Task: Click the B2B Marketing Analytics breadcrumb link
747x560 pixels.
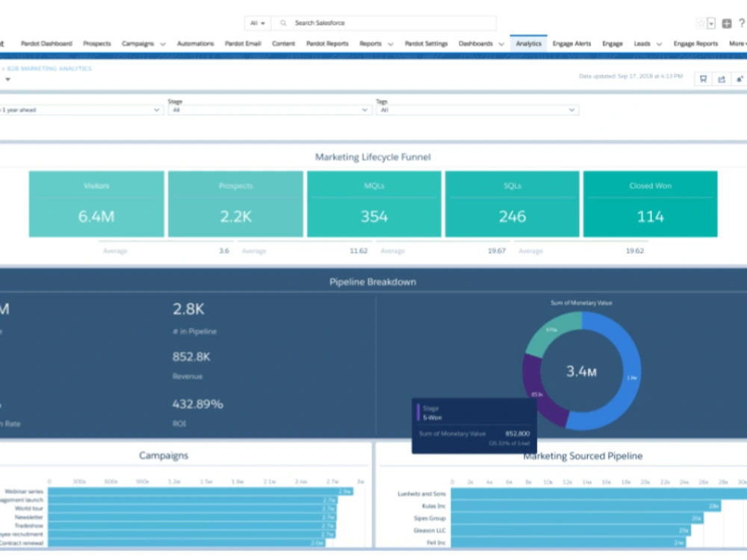Action: point(49,69)
